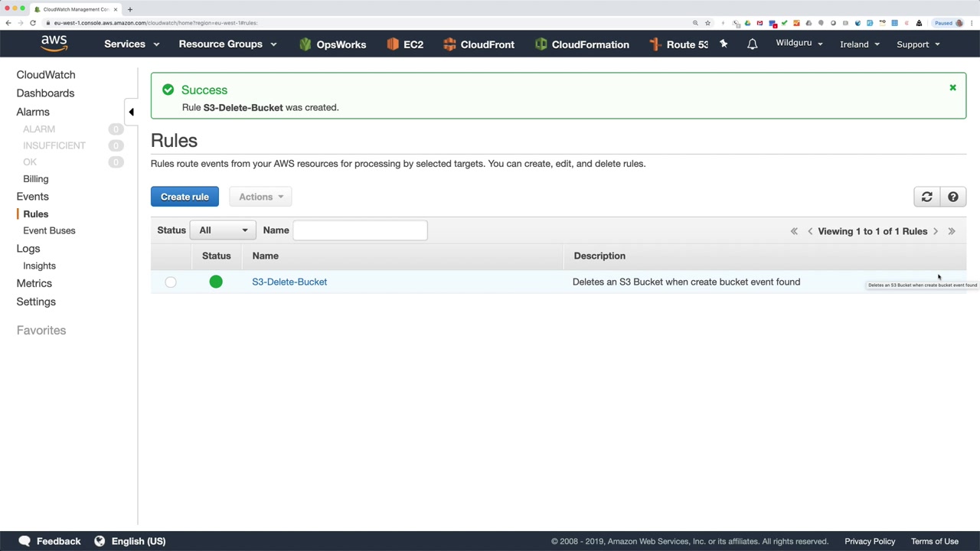The height and width of the screenshot is (551, 980).
Task: Dismiss the Success banner
Action: (953, 88)
